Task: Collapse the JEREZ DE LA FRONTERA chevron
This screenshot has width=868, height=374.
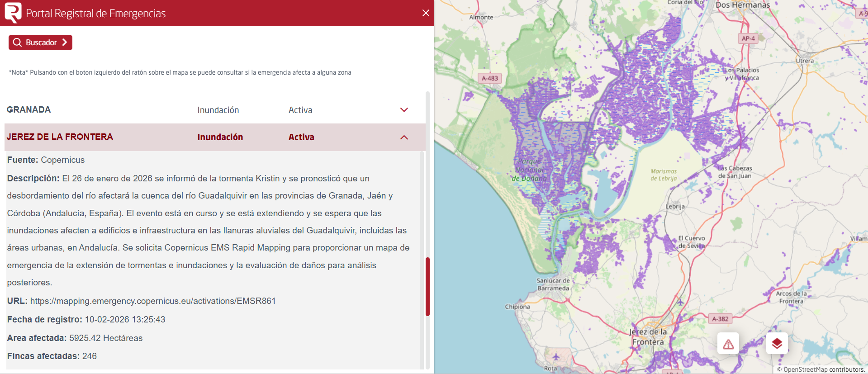Action: [x=404, y=137]
